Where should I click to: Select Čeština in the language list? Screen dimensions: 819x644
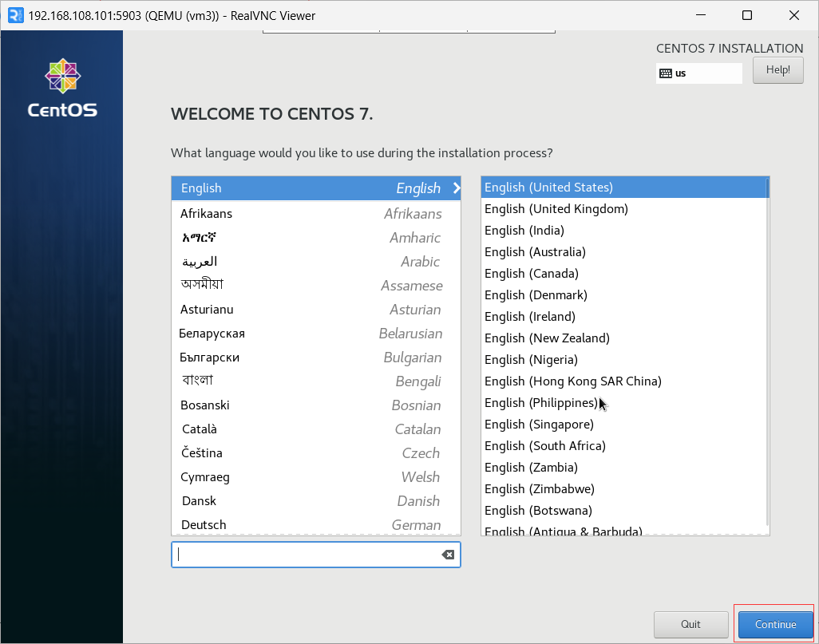click(315, 452)
